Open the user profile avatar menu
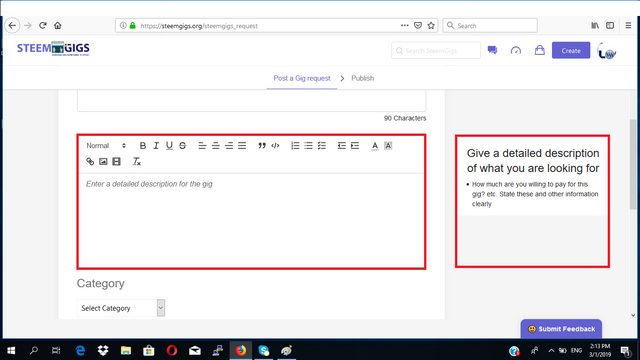 point(607,51)
